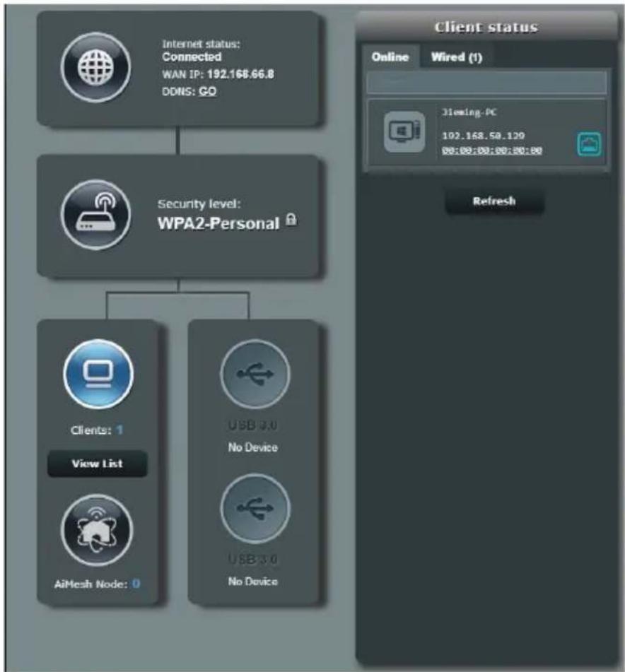Click No Device under the upper USB 3.0
625x672 pixels.
[253, 447]
